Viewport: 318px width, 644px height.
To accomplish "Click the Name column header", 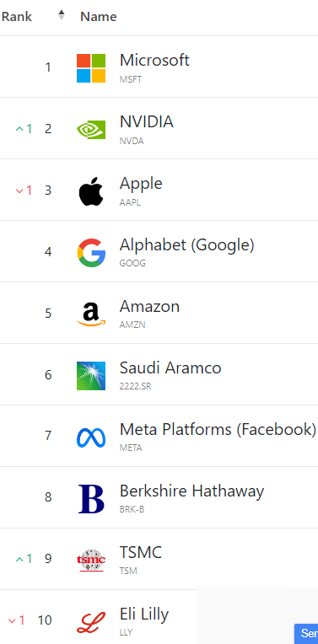I will 98,16.
